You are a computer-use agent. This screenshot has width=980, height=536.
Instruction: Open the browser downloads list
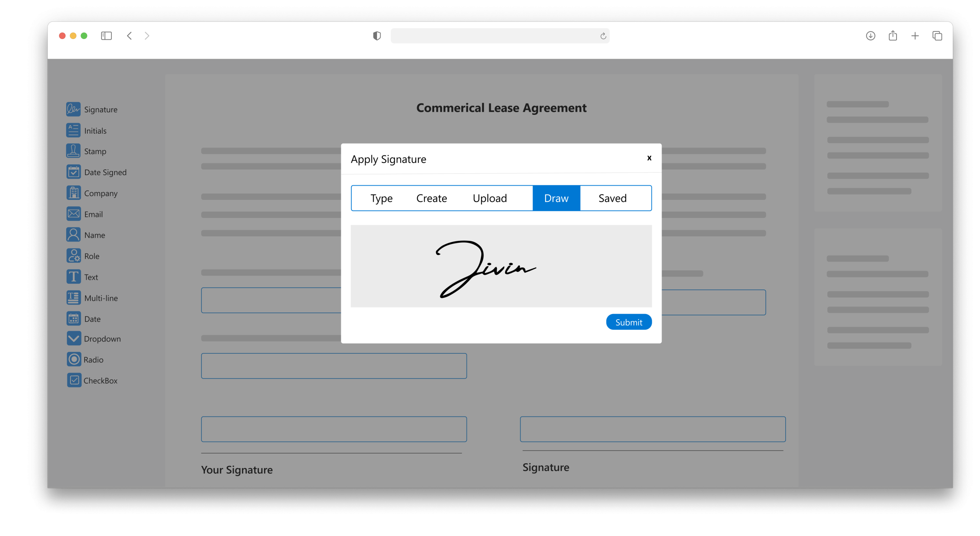click(x=870, y=36)
